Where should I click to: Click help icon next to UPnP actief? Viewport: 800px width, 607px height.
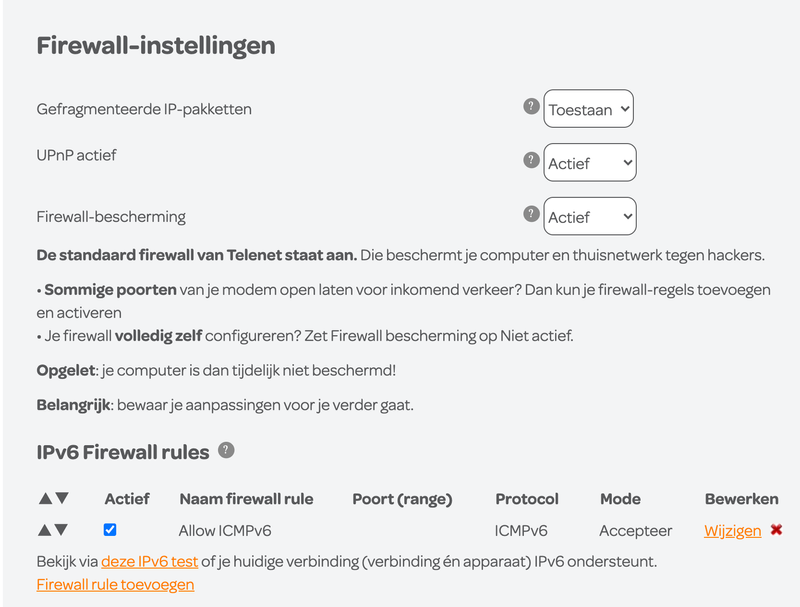click(x=531, y=160)
